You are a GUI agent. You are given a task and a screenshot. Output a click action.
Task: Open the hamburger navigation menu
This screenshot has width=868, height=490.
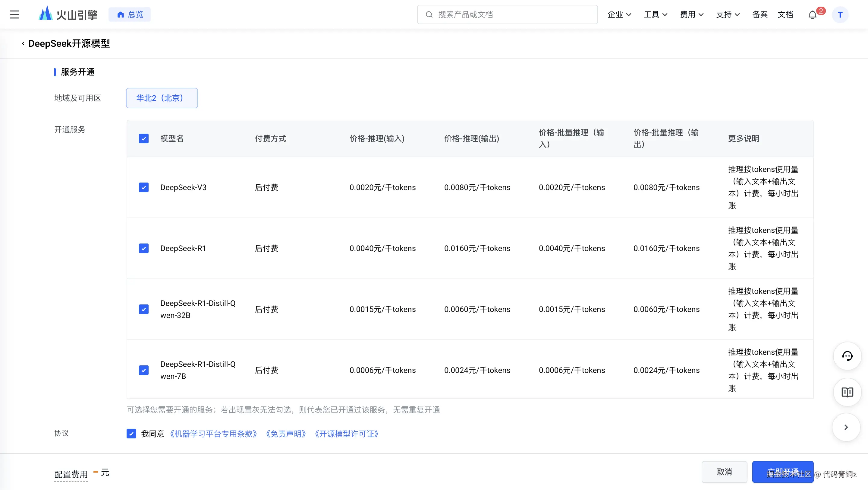(x=14, y=14)
